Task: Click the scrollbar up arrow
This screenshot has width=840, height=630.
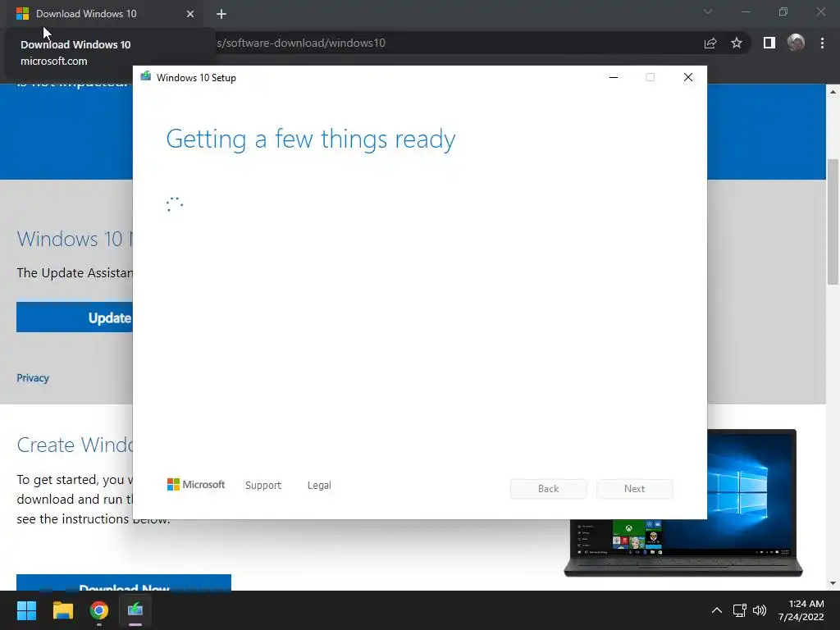Action: click(x=833, y=92)
